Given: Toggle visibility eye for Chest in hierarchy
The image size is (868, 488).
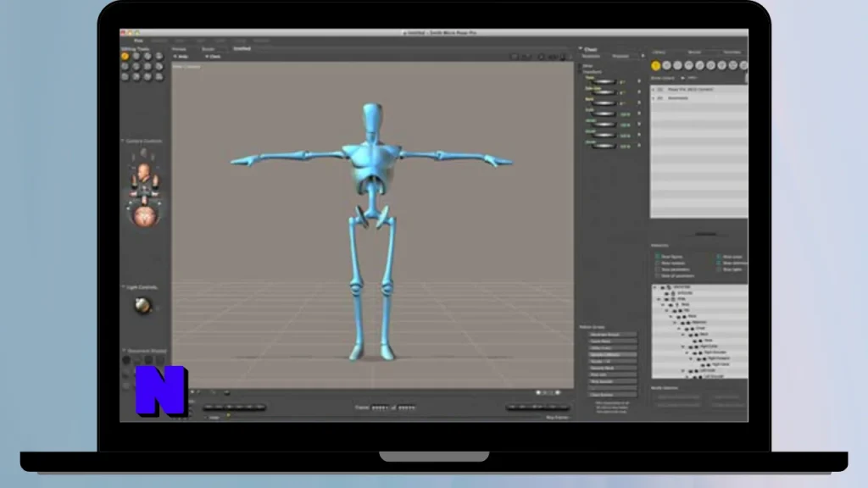Looking at the screenshot, I should tap(687, 329).
